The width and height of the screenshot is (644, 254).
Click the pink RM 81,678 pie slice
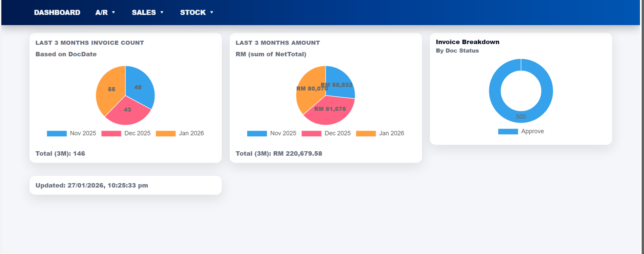(x=329, y=114)
